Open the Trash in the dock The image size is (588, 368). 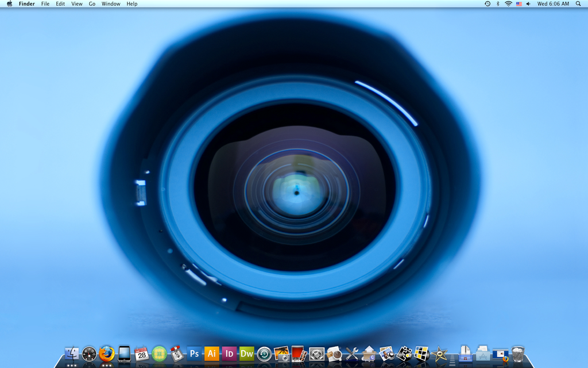coord(518,354)
